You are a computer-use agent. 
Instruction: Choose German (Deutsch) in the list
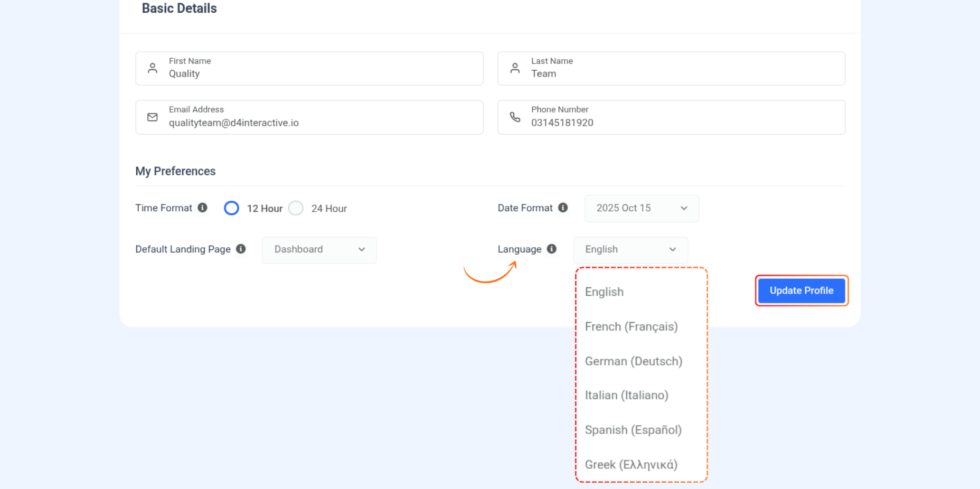click(633, 361)
